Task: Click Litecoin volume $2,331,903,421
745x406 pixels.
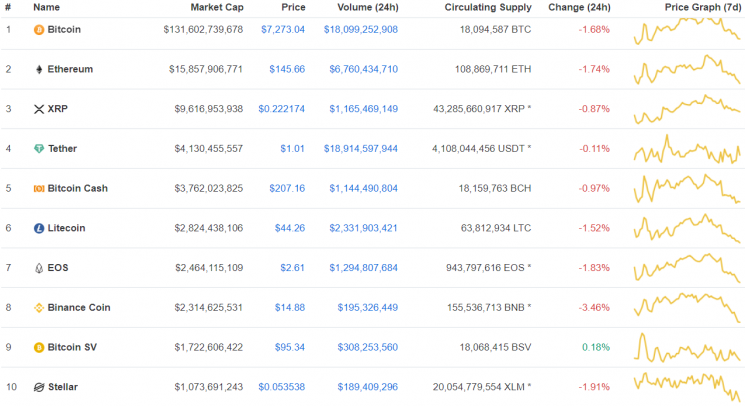Action: tap(364, 228)
